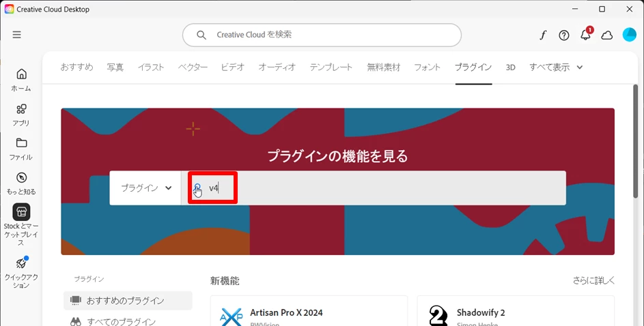This screenshot has width=644, height=326.
Task: Open the hamburger navigation menu
Action: (x=17, y=35)
